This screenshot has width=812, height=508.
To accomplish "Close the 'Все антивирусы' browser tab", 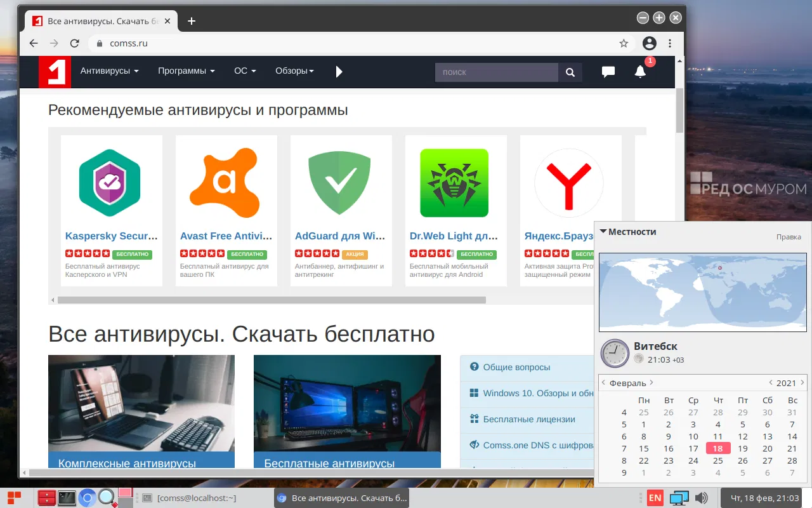I will [168, 21].
